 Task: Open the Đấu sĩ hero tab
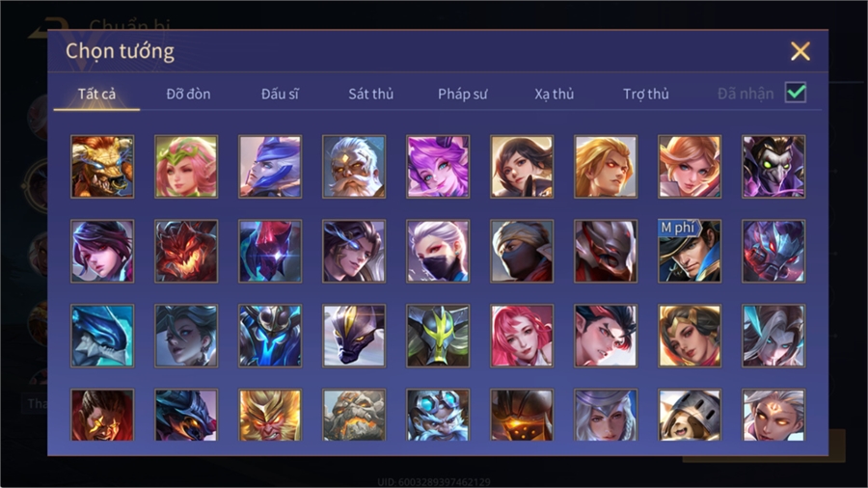(x=280, y=95)
